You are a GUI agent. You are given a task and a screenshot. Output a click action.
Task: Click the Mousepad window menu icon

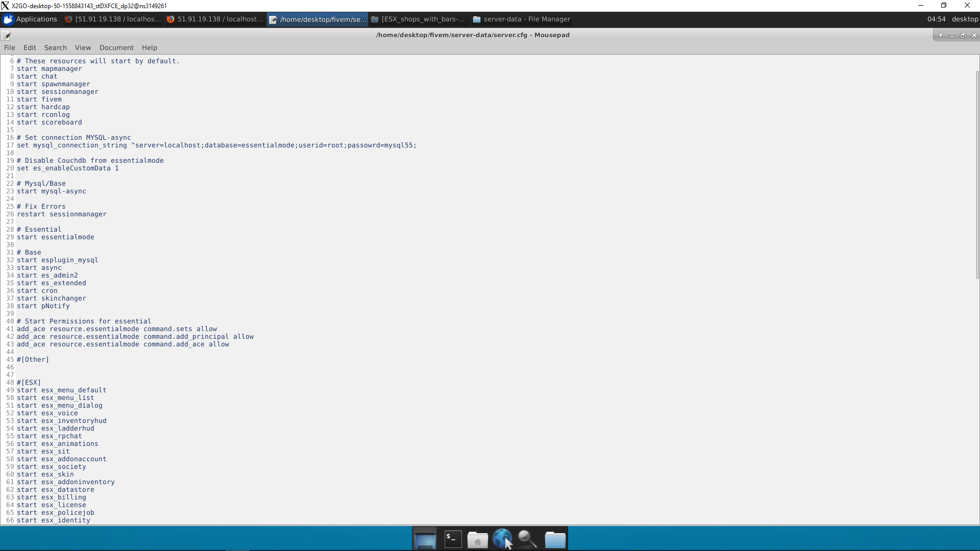pos(6,35)
